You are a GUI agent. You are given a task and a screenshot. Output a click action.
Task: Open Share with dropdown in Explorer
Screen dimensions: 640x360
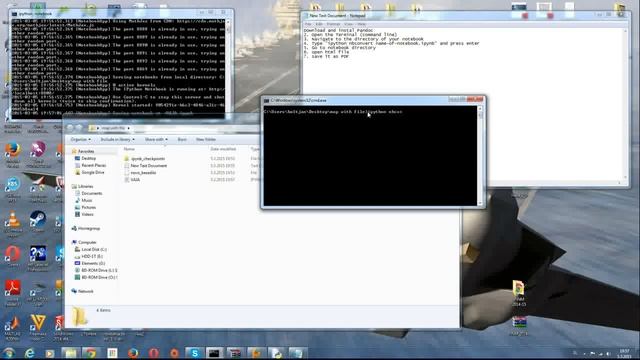[x=156, y=140]
